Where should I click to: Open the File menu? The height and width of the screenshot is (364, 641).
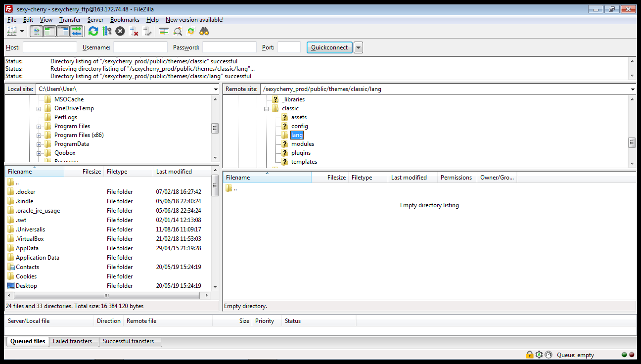[x=12, y=20]
